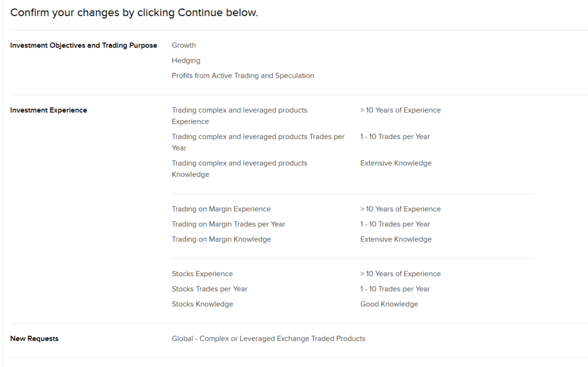
Task: Click the Investment Experience section label
Action: click(49, 110)
